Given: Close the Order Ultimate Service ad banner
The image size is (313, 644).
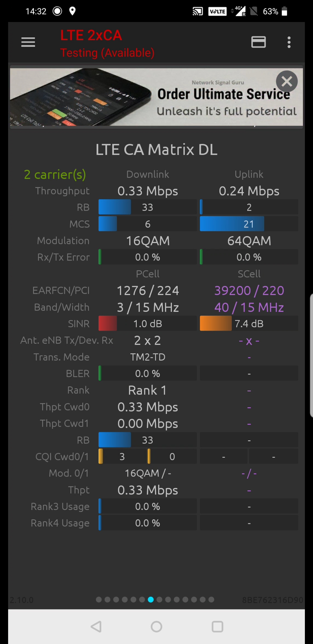Looking at the screenshot, I should coord(286,82).
